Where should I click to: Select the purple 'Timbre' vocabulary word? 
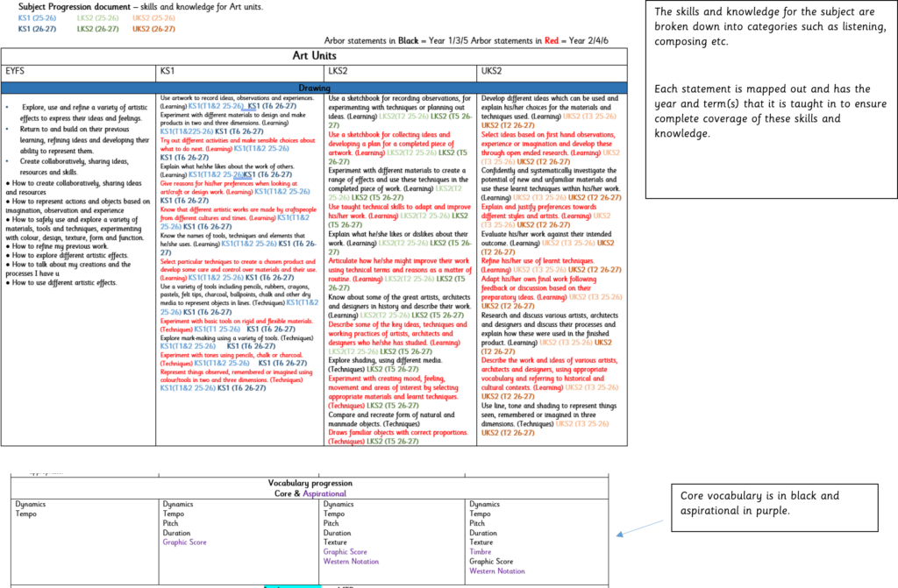(x=480, y=552)
